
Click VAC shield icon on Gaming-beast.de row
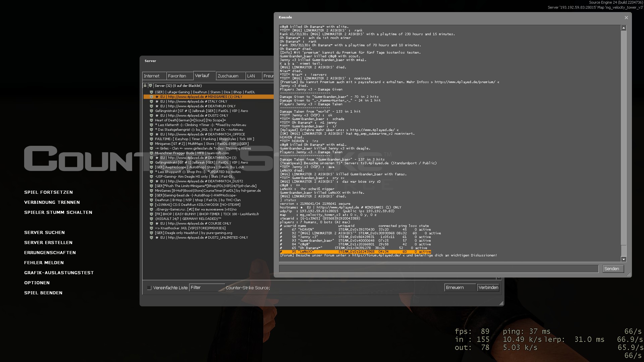[x=151, y=195]
